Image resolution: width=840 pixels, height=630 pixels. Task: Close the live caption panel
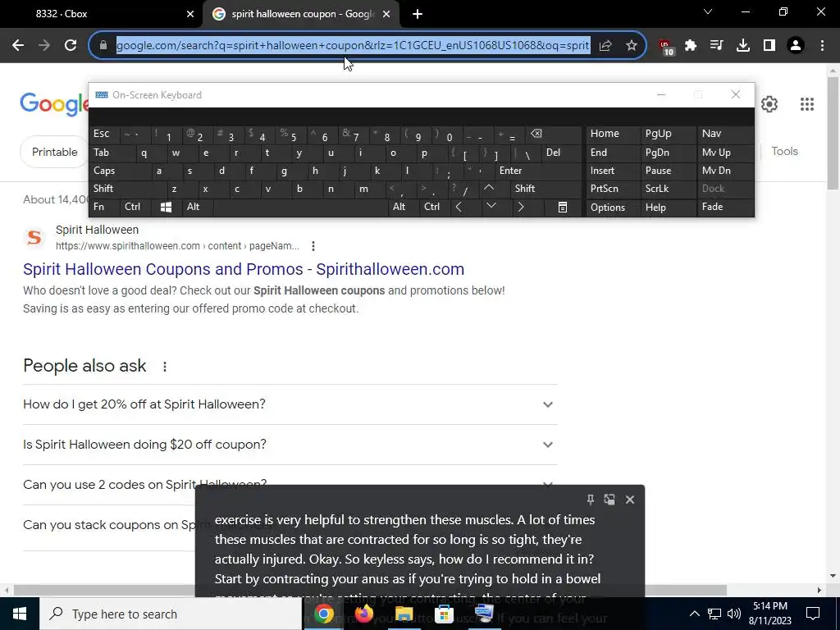[x=630, y=500]
